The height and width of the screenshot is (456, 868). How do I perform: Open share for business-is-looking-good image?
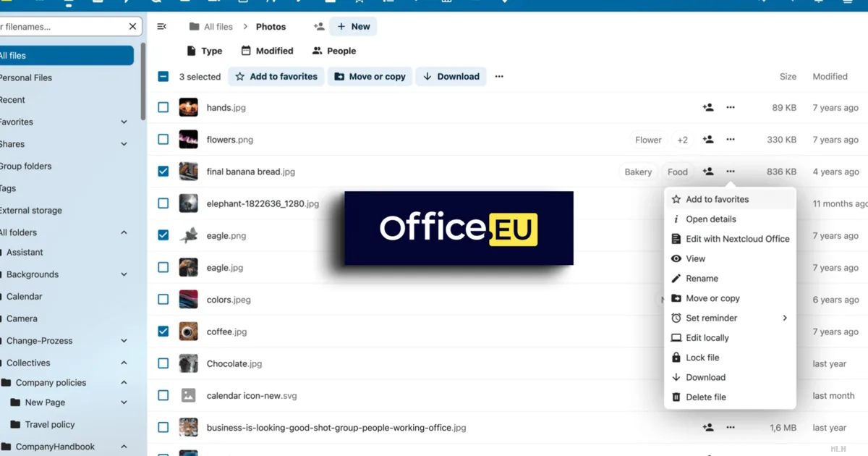tap(708, 428)
